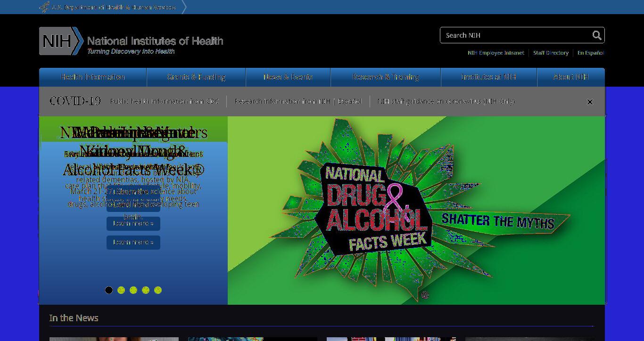Switch to En Español in the header
The image size is (644, 341).
[591, 53]
